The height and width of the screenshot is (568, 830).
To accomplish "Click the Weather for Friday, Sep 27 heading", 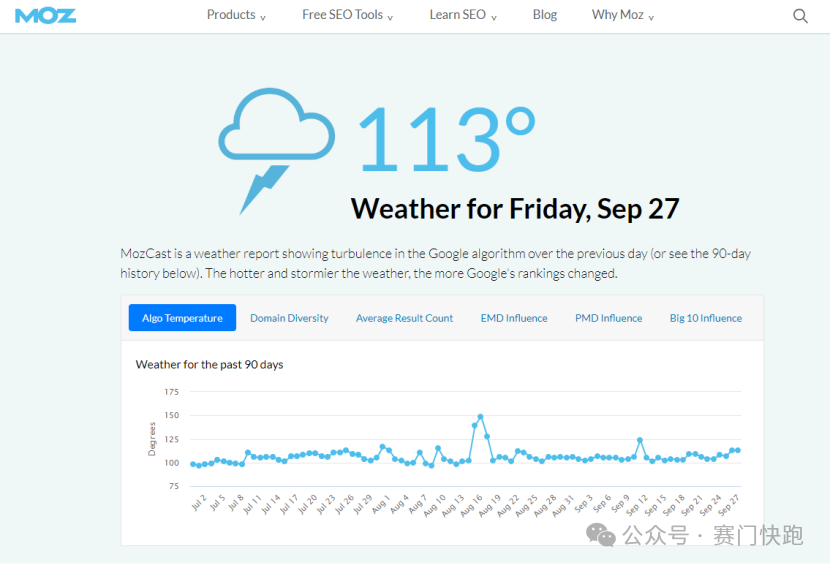I will (x=515, y=209).
